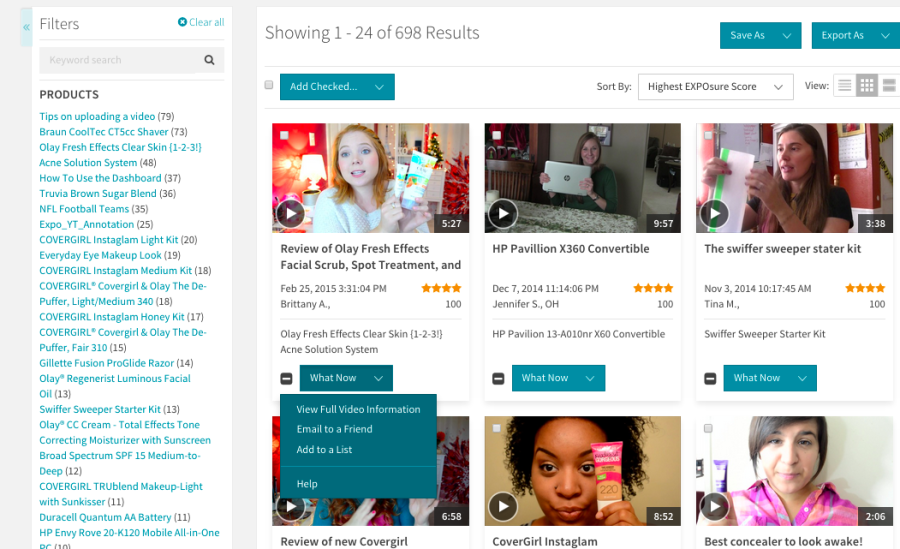Choose Add to a List menu item
The height and width of the screenshot is (549, 900).
pyautogui.click(x=324, y=450)
